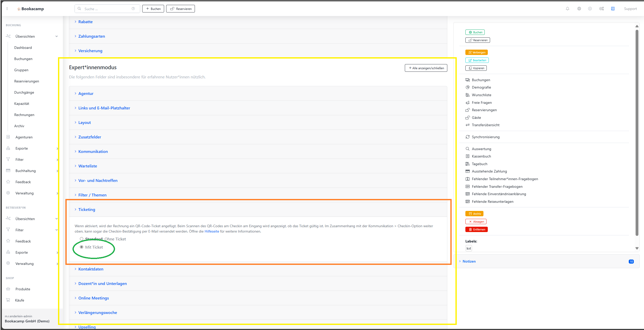Open Rechnungen in left sidebar
Screen dimensions: 644x330
pyautogui.click(x=24, y=115)
